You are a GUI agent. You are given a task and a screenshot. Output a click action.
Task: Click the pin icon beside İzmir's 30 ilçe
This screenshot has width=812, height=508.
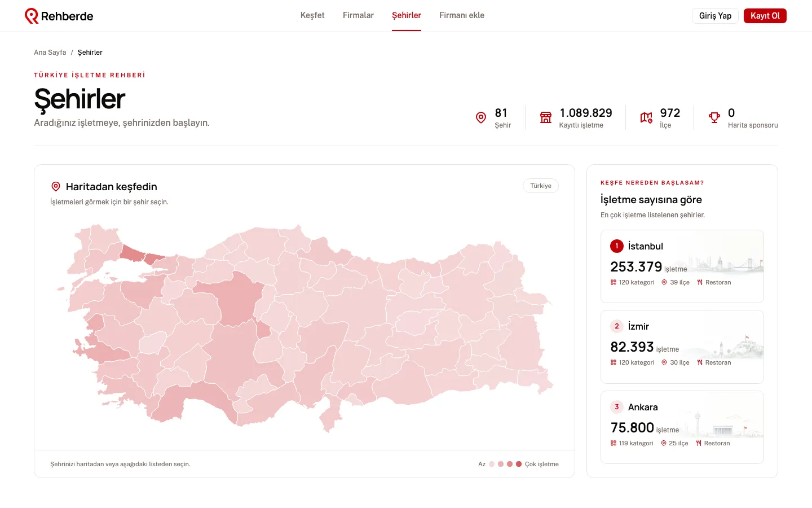(x=664, y=362)
